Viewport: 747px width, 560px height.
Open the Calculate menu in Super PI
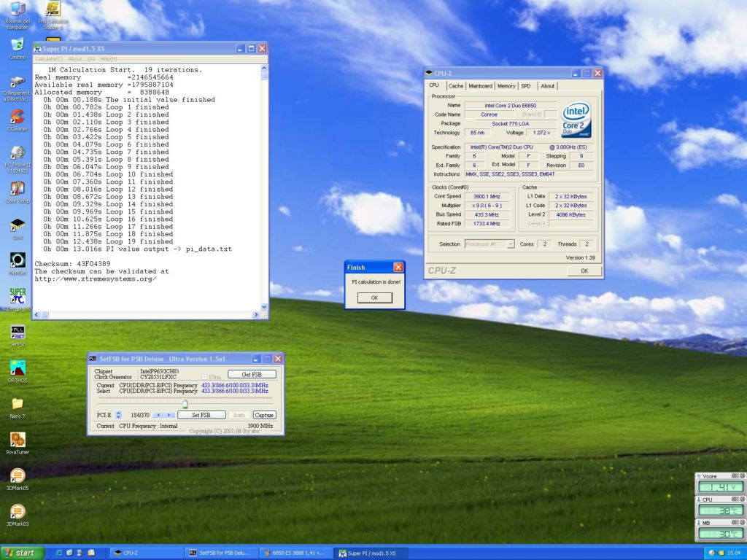point(49,59)
